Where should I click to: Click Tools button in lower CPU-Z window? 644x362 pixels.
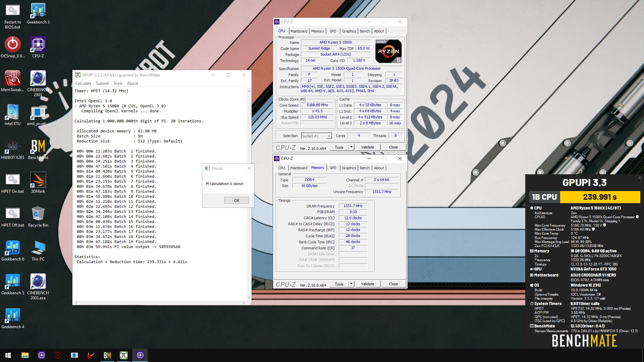click(339, 284)
